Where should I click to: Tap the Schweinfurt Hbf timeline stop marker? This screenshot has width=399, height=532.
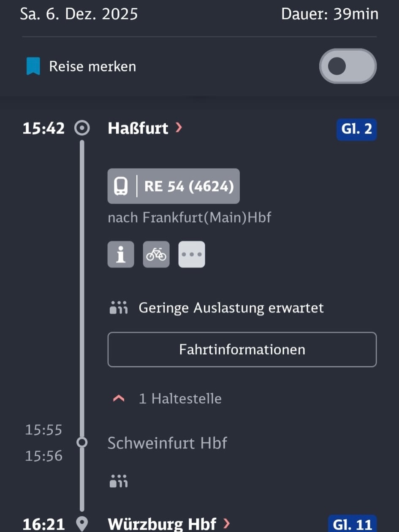tap(82, 442)
